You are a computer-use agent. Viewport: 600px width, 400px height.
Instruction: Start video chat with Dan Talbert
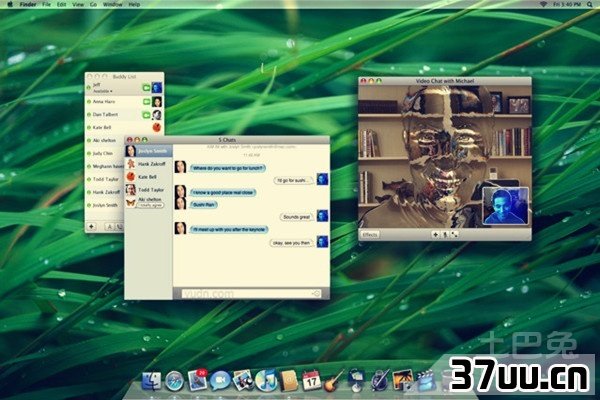(146, 115)
